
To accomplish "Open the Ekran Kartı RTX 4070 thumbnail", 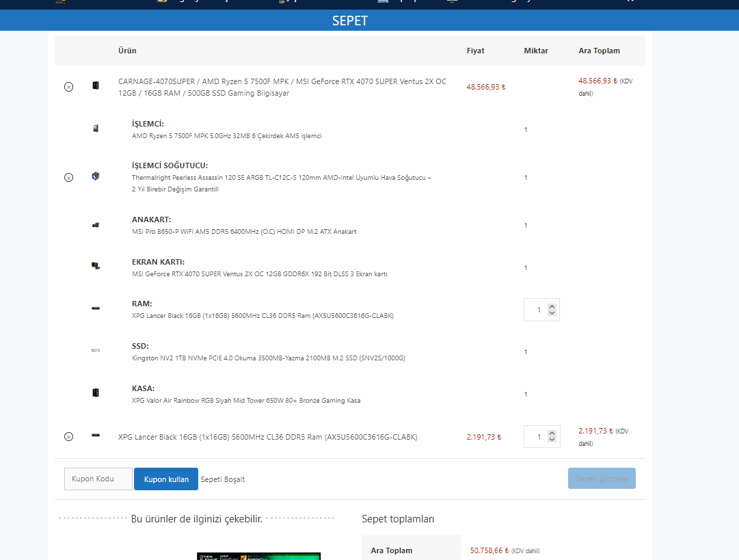I will click(96, 266).
